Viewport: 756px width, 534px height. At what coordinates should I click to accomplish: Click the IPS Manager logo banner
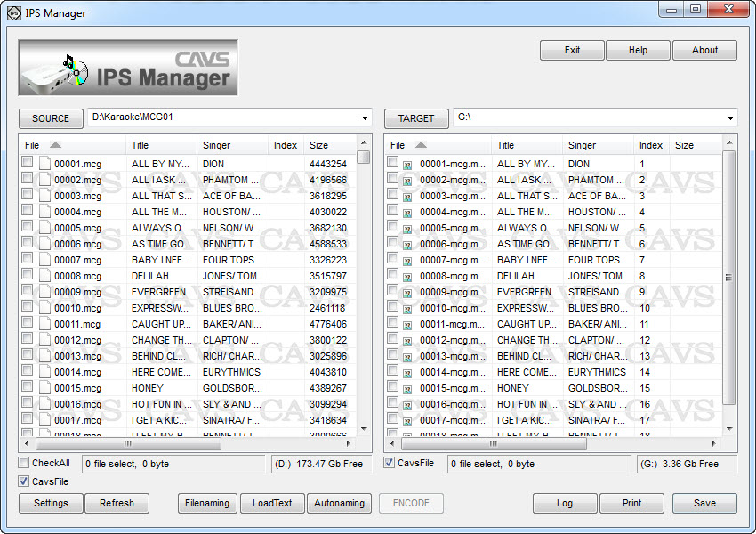(x=128, y=68)
